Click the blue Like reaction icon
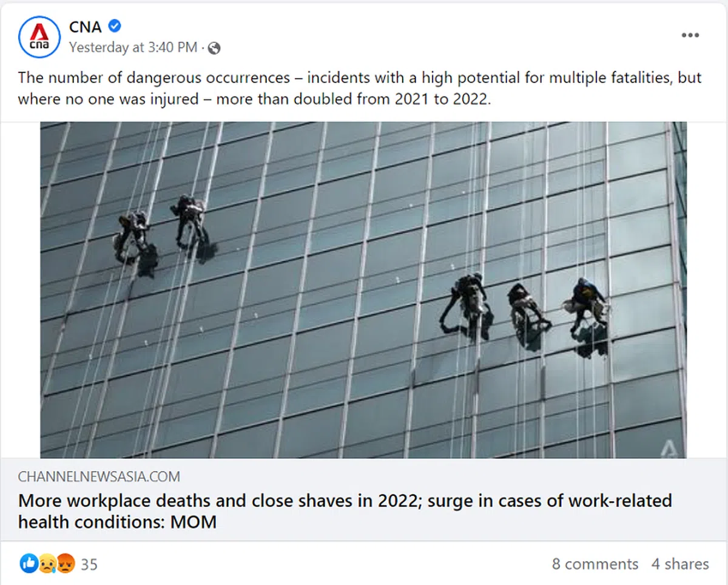This screenshot has height=585, width=728. pos(28,564)
